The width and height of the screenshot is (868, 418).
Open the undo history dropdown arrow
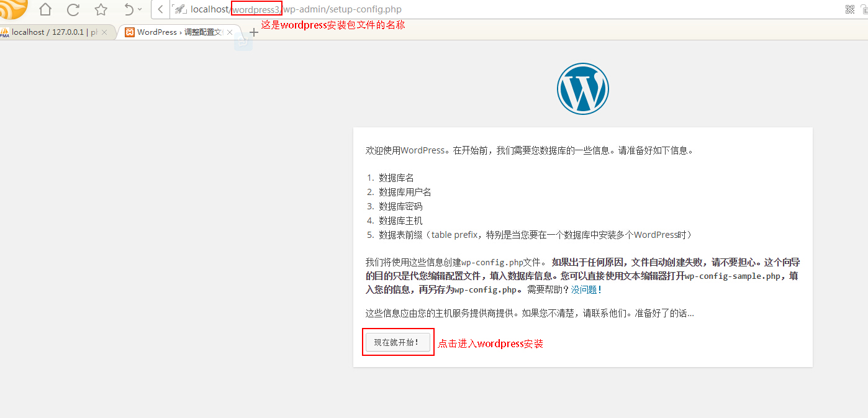click(140, 9)
